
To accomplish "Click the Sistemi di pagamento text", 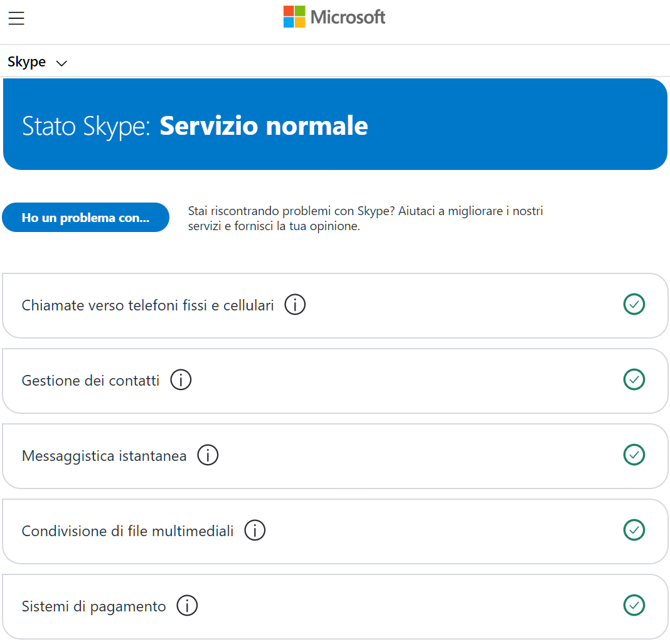I will point(94,606).
